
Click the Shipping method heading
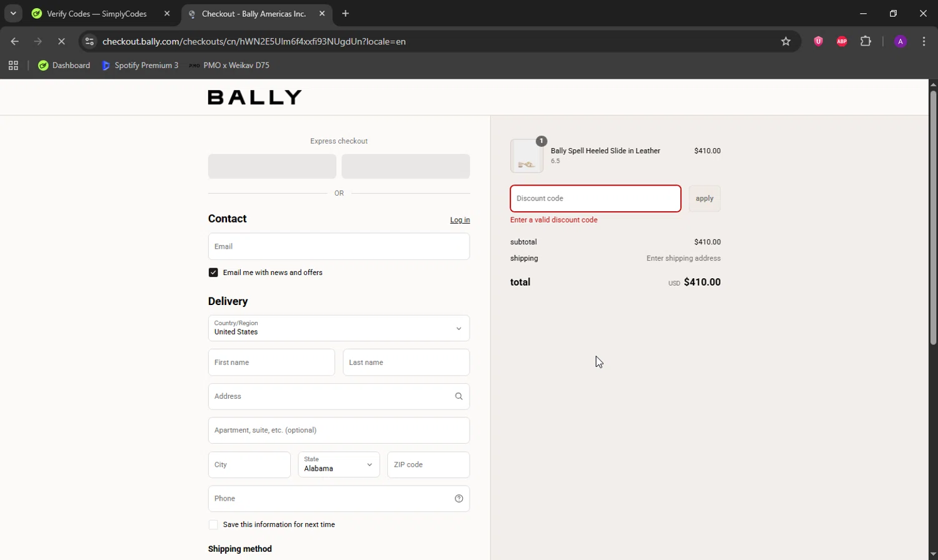click(x=240, y=549)
